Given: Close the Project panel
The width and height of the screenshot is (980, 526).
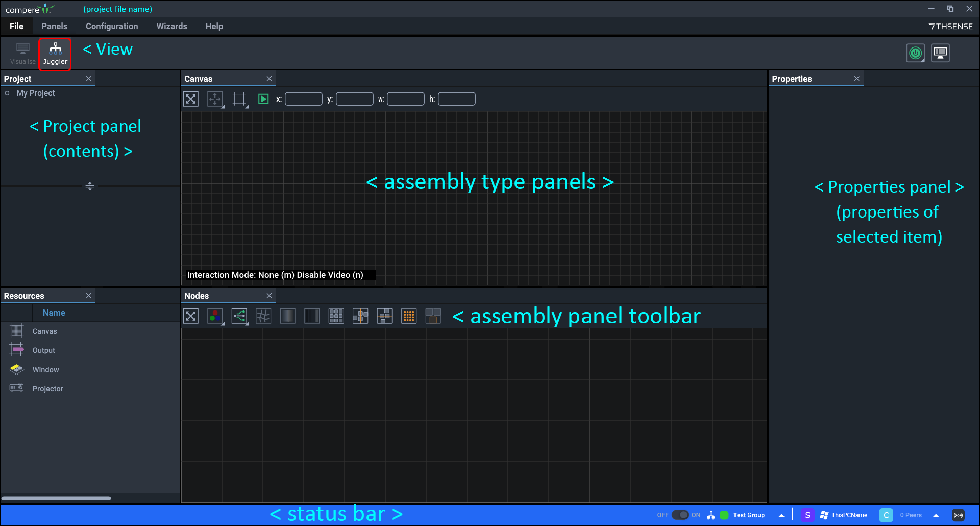Looking at the screenshot, I should point(89,79).
